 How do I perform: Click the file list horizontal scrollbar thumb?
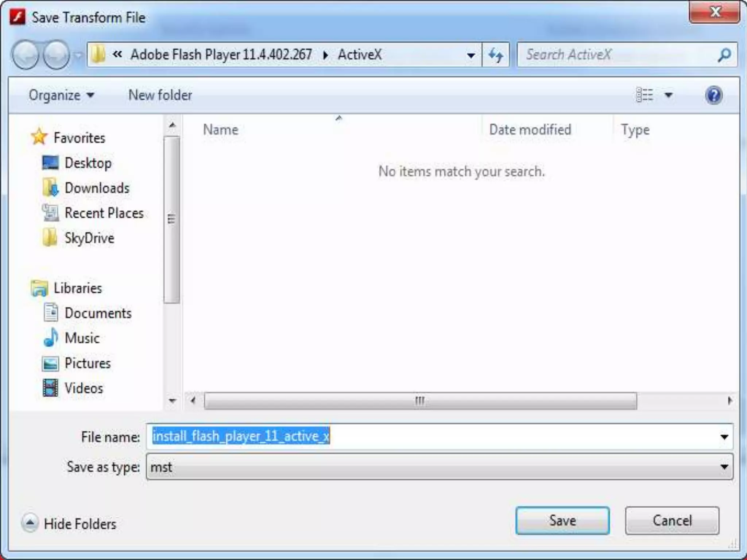420,401
